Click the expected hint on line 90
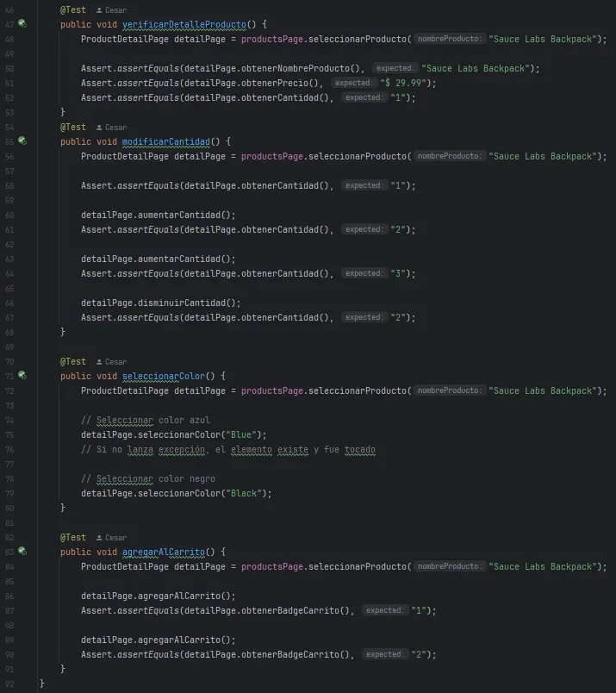616x693 pixels. [x=384, y=654]
